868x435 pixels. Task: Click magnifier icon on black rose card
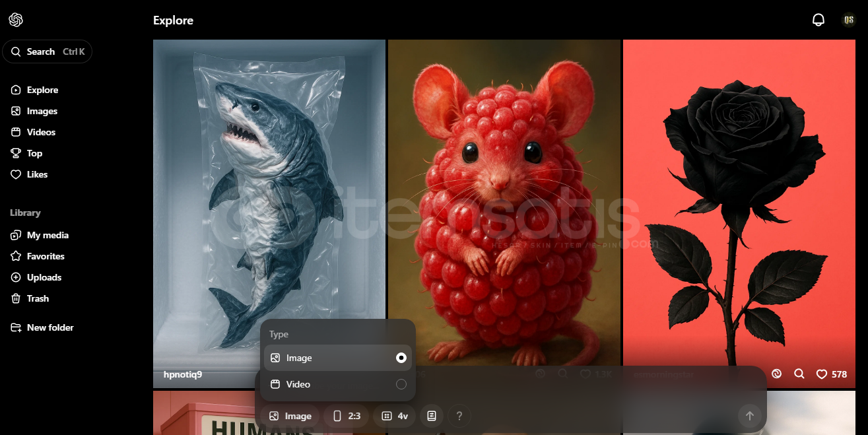pyautogui.click(x=799, y=374)
